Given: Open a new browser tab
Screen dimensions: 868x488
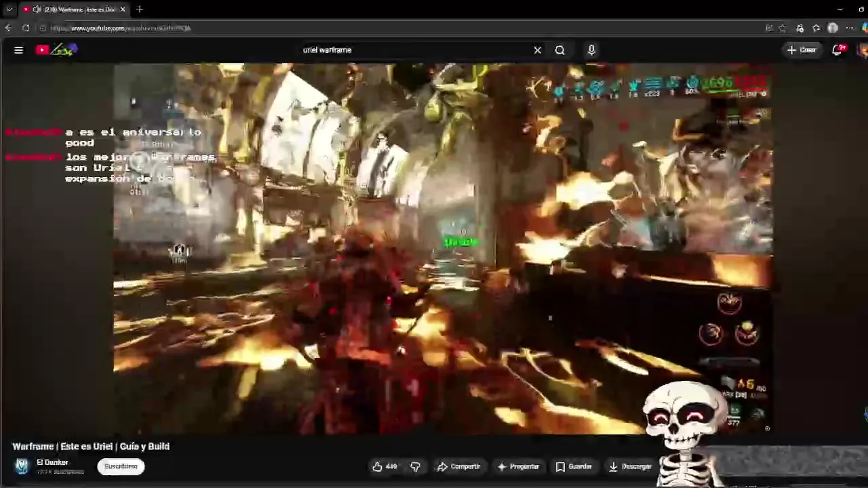Looking at the screenshot, I should pos(139,9).
